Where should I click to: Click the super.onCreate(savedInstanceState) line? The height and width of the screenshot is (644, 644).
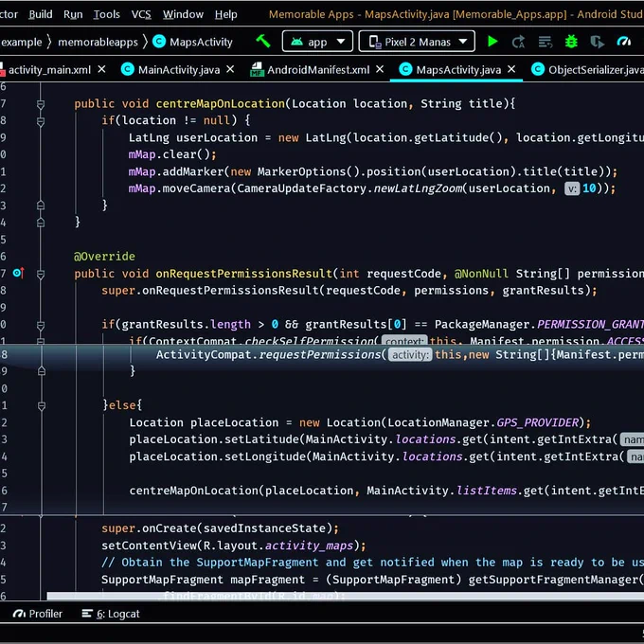220,528
